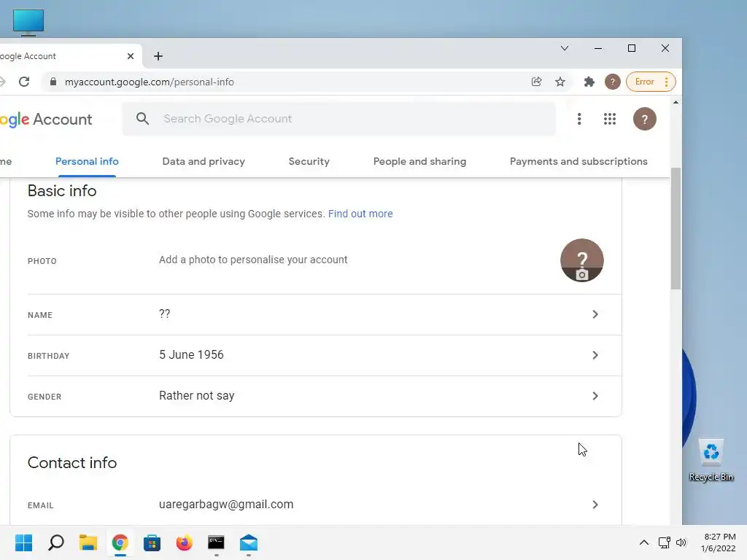Click the padlock site info icon
Image resolution: width=747 pixels, height=560 pixels.
click(x=53, y=82)
